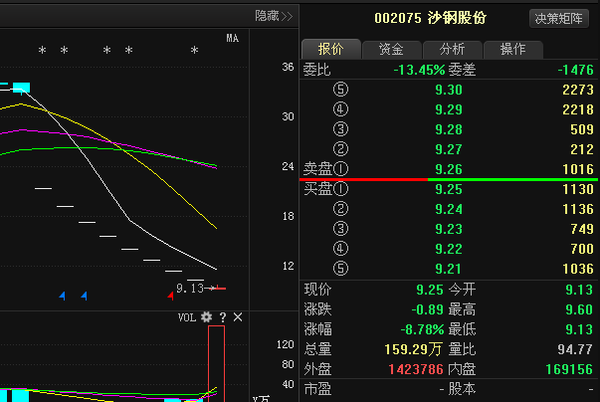
Task: Click the red arrow marker under chart
Action: 171,296
